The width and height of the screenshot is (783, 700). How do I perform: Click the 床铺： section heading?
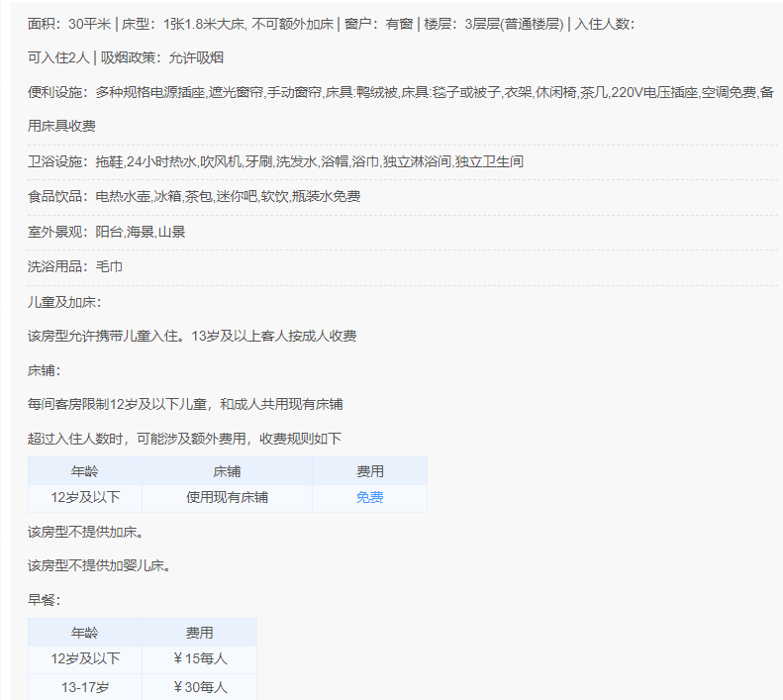tap(44, 370)
